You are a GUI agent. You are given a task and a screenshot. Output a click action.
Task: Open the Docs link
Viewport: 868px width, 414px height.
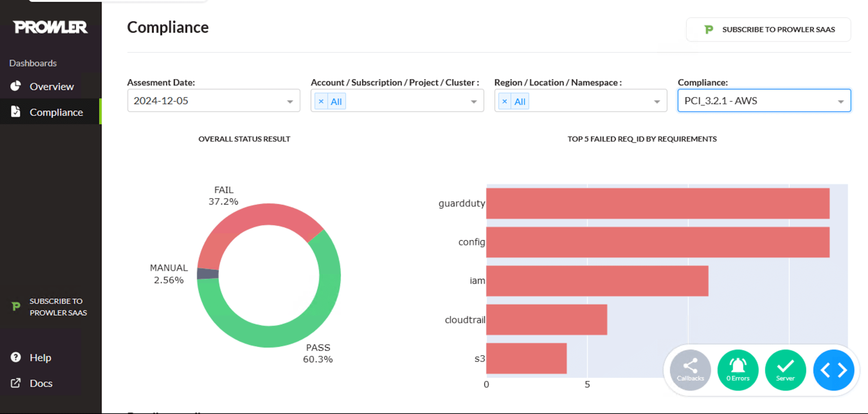(x=41, y=383)
